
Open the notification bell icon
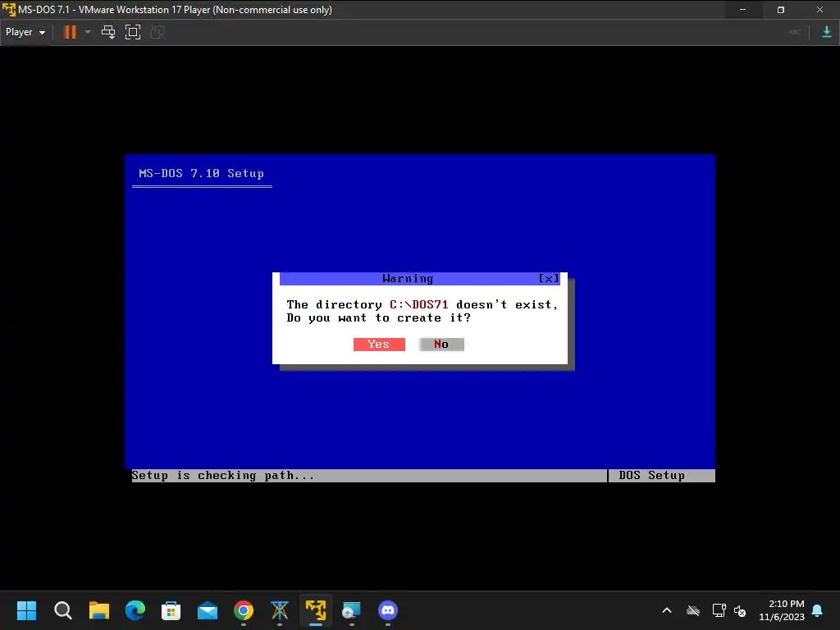coord(818,610)
